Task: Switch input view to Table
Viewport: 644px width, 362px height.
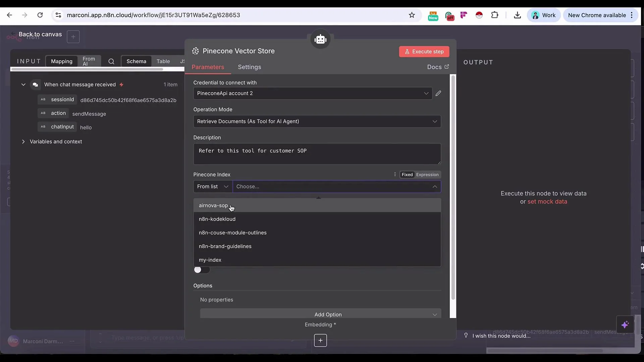Action: click(163, 61)
